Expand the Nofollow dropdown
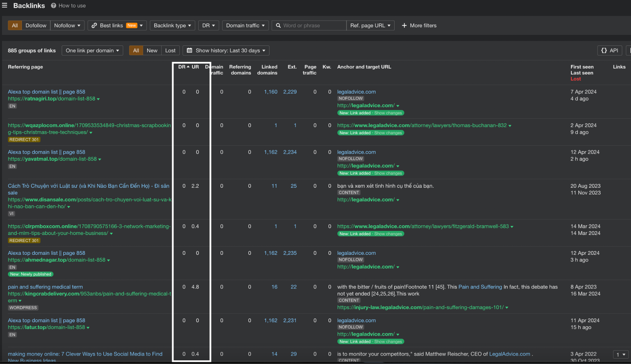Screen dimensions: 631x364 click(67, 26)
